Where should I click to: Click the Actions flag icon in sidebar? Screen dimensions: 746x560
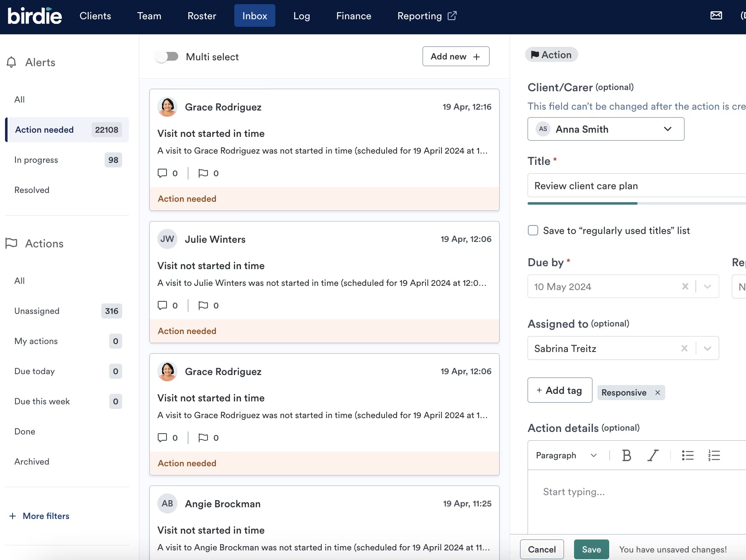coord(11,243)
